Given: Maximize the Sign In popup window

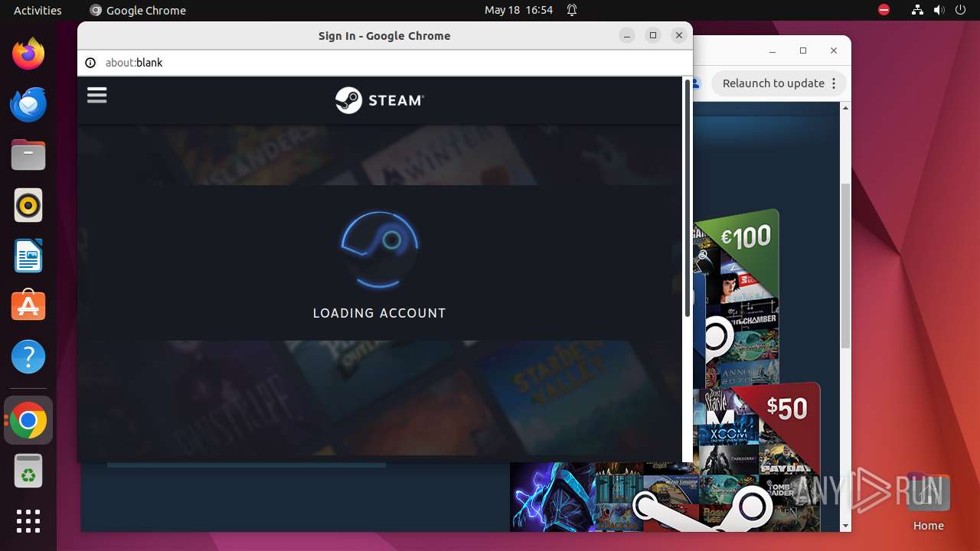Looking at the screenshot, I should 653,35.
